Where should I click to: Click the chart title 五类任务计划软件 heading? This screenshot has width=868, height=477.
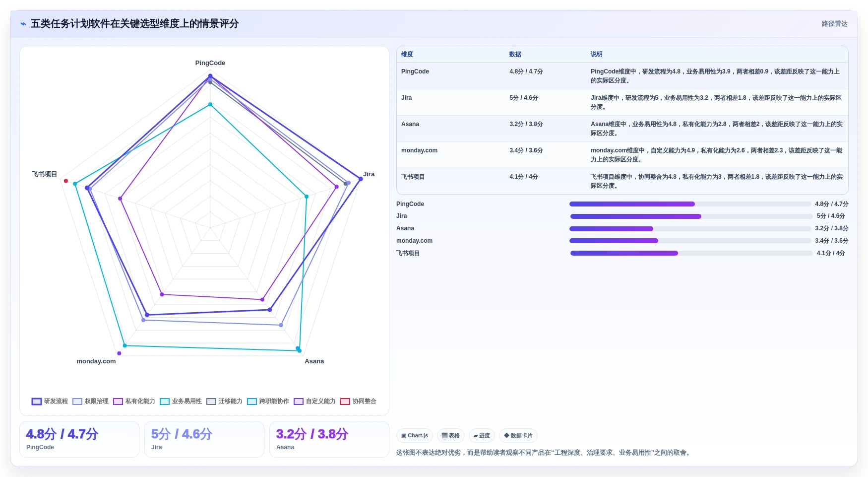tap(134, 24)
